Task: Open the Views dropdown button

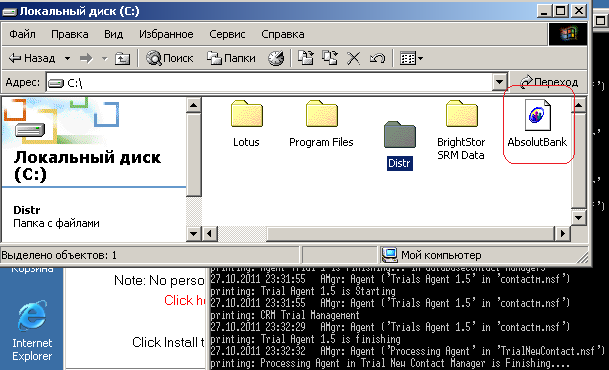Action: tap(411, 59)
